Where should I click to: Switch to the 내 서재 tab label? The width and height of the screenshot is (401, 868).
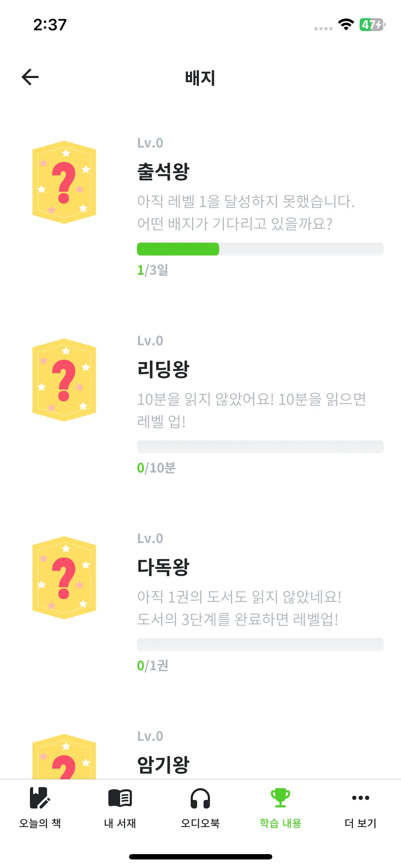point(120,823)
